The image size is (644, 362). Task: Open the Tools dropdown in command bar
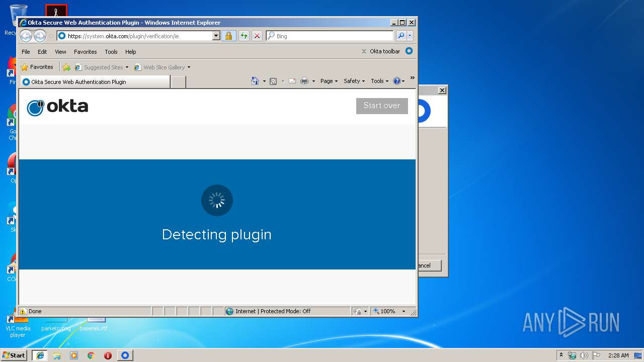(379, 81)
